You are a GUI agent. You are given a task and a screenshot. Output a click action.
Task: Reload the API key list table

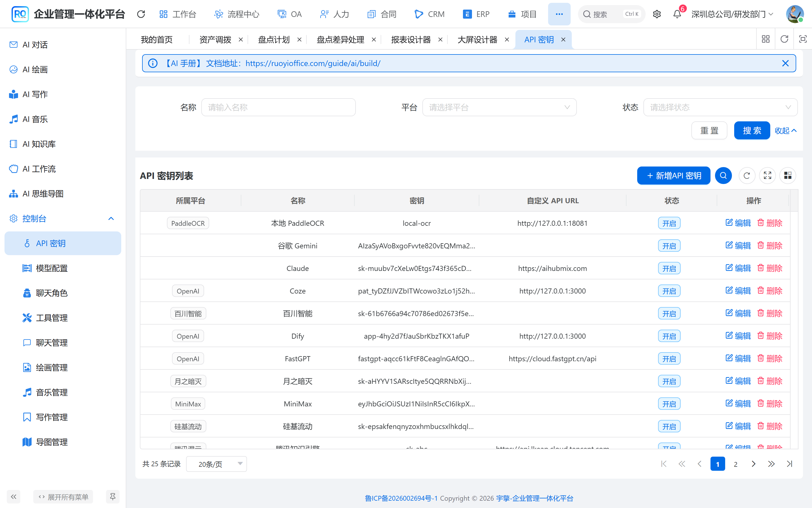coord(747,175)
